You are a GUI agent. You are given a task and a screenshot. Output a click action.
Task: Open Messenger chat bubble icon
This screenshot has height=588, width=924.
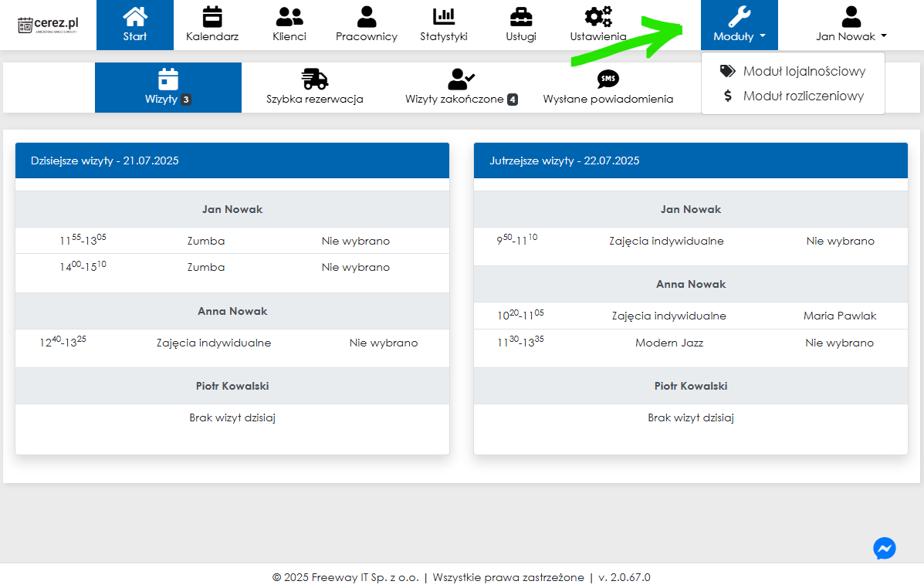coord(884,548)
